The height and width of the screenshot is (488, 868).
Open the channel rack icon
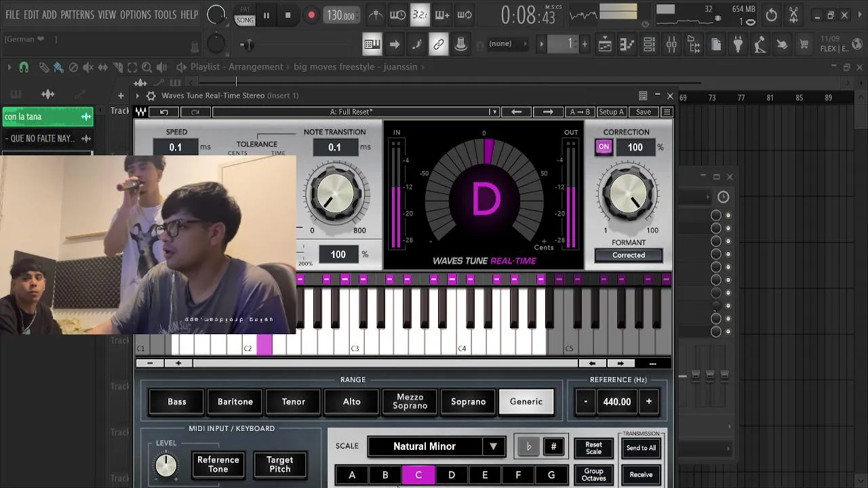pos(649,45)
